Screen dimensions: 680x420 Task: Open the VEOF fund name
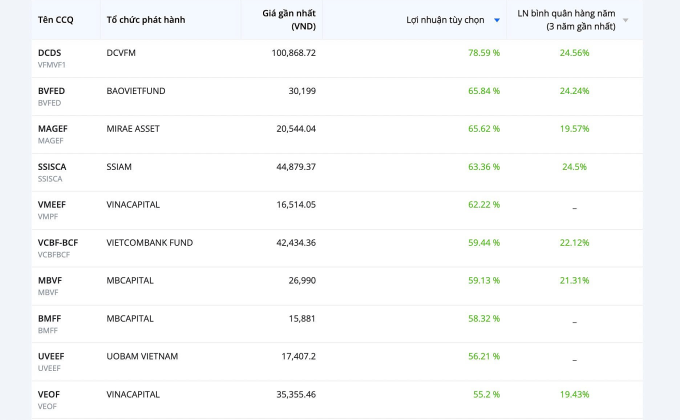coord(50,394)
